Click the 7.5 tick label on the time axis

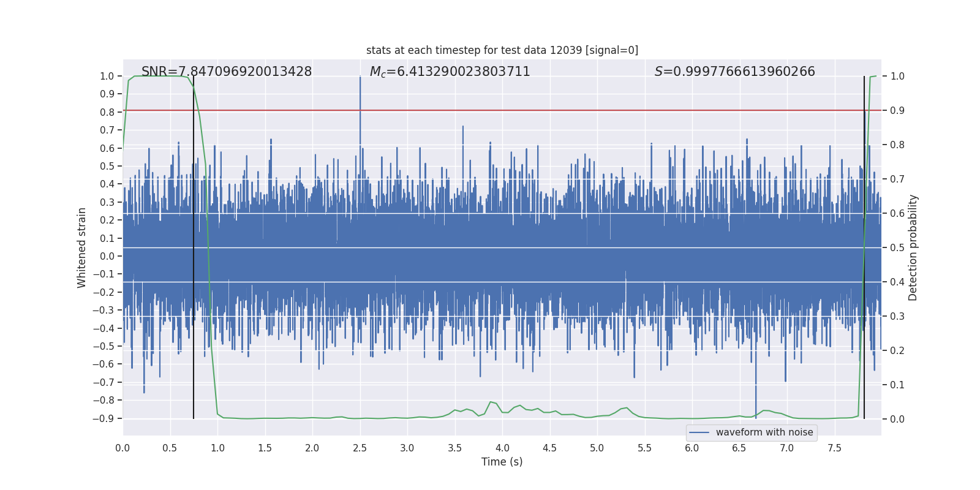[834, 448]
